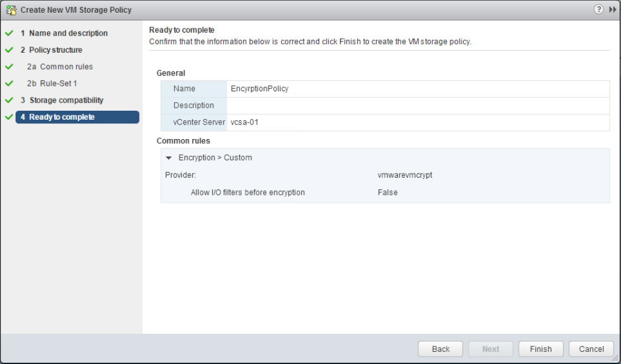Click the double-arrow expand icon in title bar
The image size is (621, 364).
(x=613, y=10)
